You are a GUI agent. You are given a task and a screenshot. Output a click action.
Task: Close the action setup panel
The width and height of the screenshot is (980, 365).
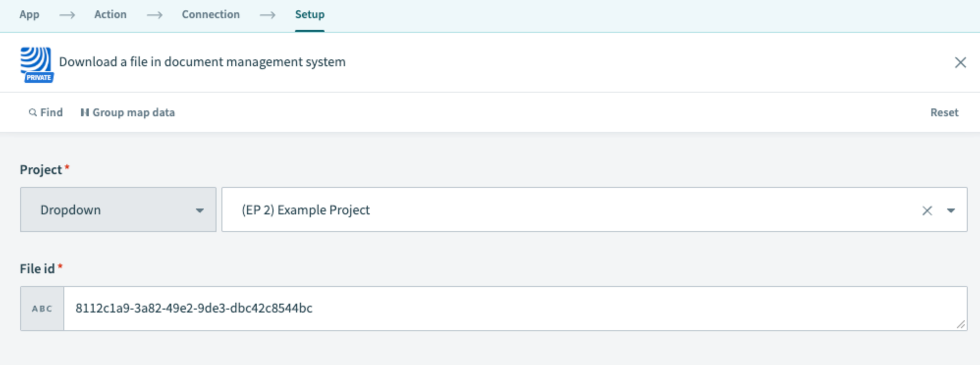tap(960, 62)
